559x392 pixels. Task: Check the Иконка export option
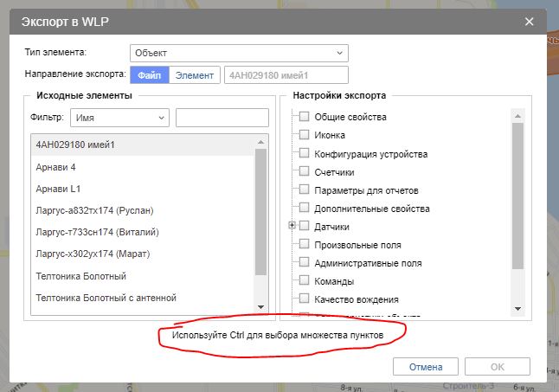304,135
